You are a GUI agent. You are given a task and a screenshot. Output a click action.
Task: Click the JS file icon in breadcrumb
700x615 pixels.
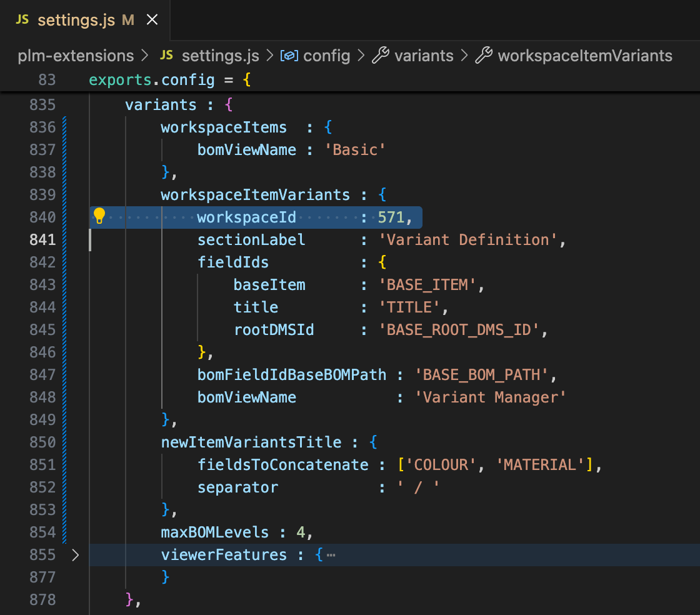tap(166, 56)
